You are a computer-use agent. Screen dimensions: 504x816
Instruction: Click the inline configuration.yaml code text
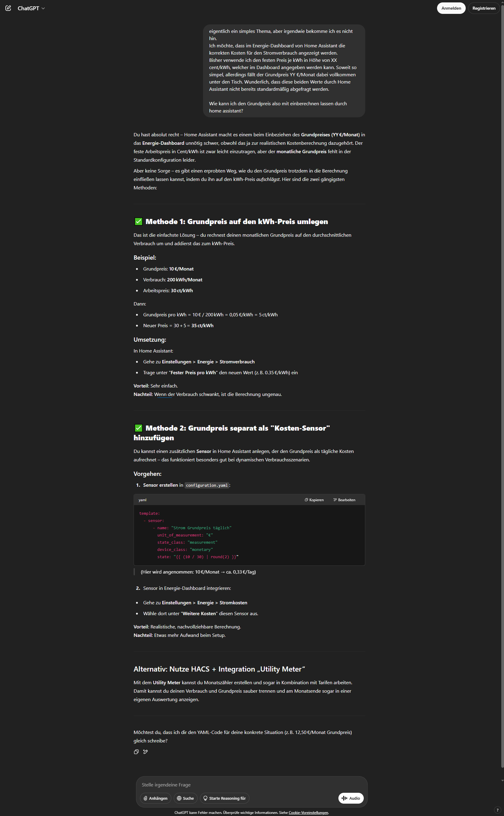tap(207, 485)
